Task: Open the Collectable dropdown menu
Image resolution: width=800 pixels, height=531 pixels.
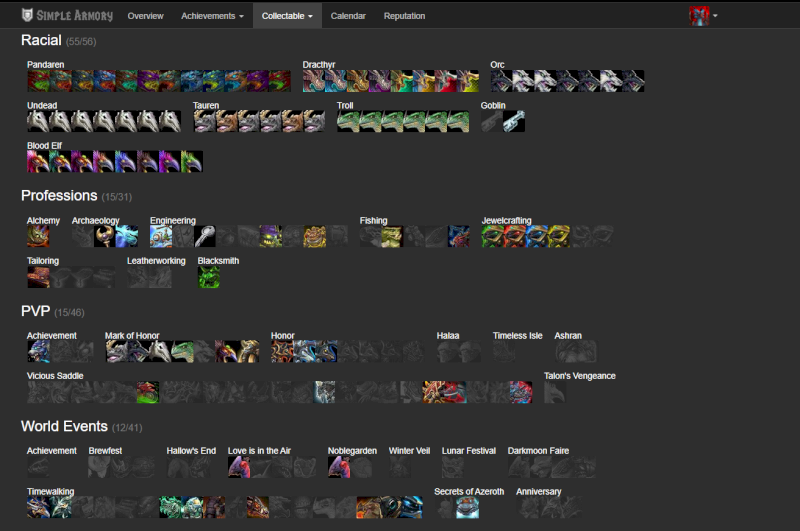Action: (x=286, y=16)
